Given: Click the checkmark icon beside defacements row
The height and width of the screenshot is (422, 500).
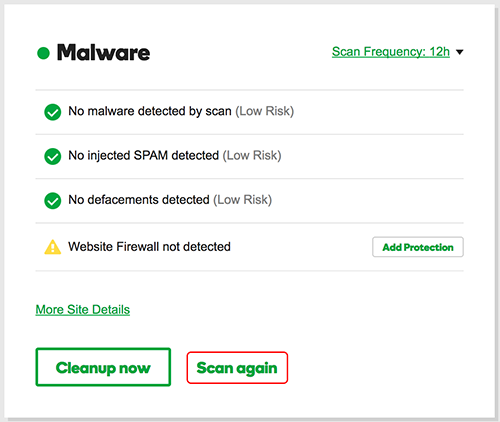Looking at the screenshot, I should 53,201.
